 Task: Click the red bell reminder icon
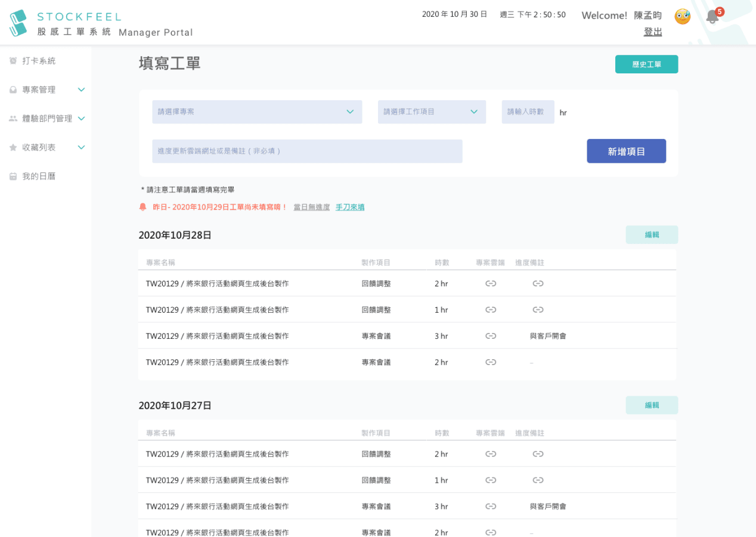coord(142,207)
